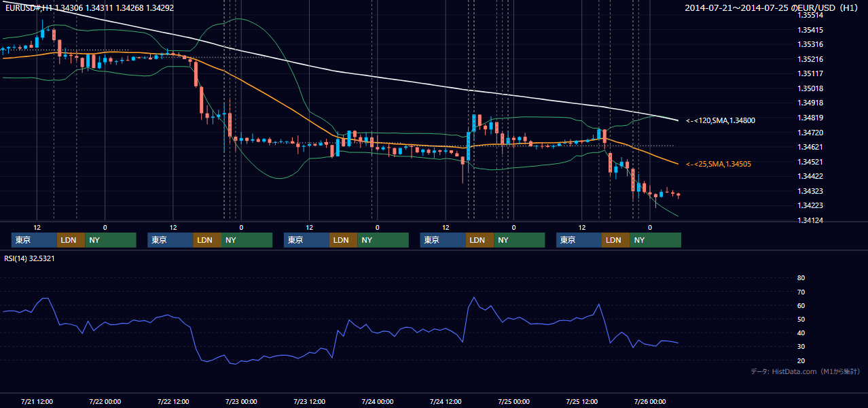Click the 7/24 12:00 time axis label
868x408 pixels.
(445, 401)
